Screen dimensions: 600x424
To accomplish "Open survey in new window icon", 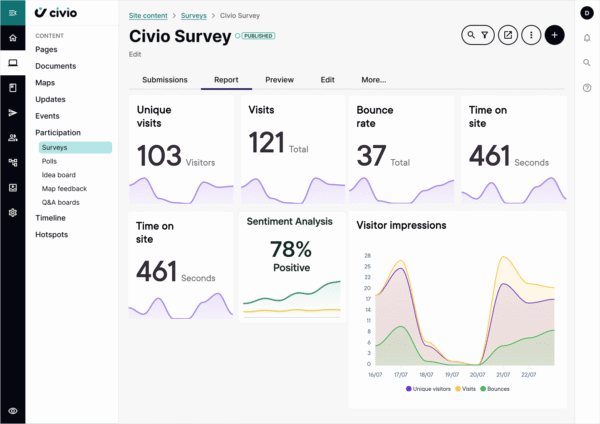I will (508, 35).
